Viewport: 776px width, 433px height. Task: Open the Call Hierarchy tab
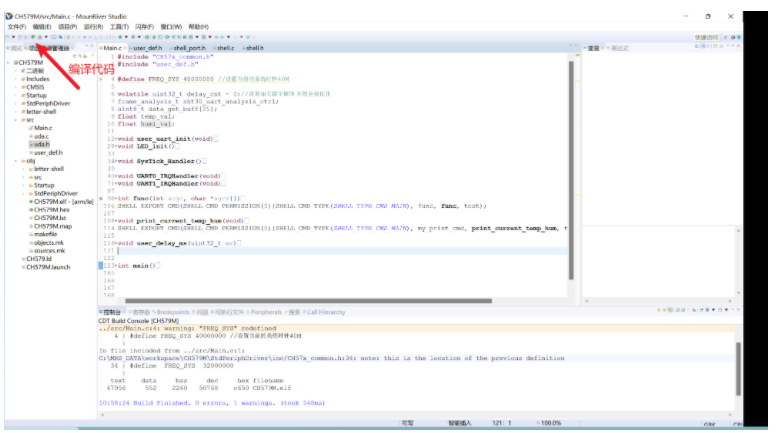coord(325,312)
